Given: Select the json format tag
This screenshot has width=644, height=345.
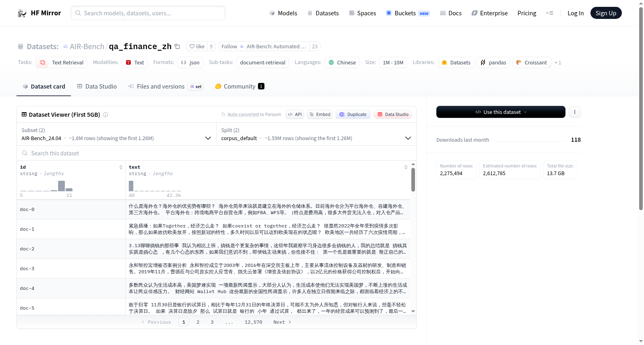Looking at the screenshot, I should [190, 62].
